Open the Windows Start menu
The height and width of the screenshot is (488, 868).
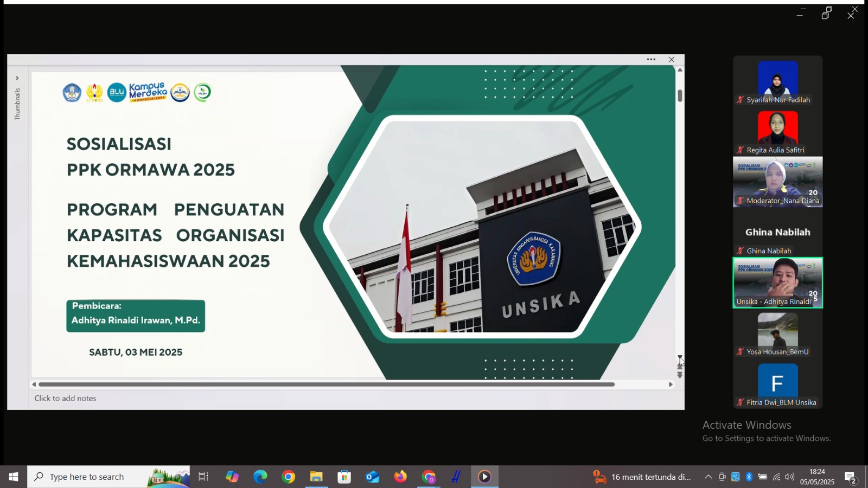coord(12,477)
